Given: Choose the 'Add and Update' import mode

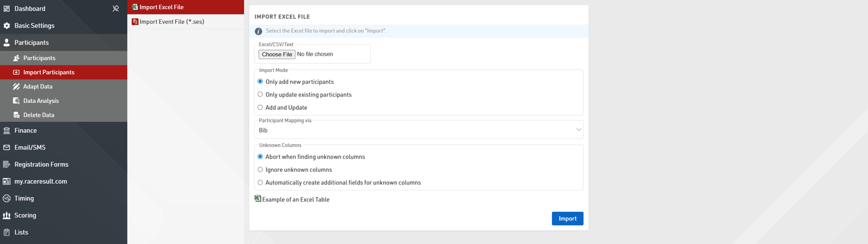Looking at the screenshot, I should (x=260, y=107).
